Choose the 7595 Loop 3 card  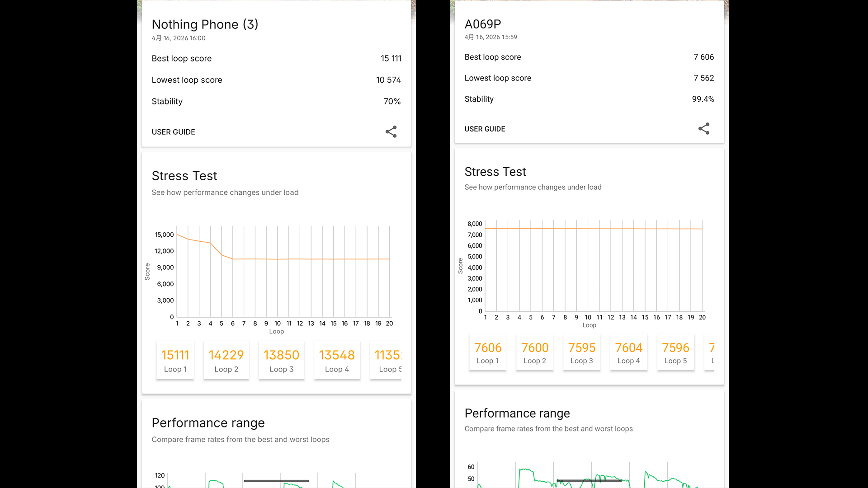[582, 353]
